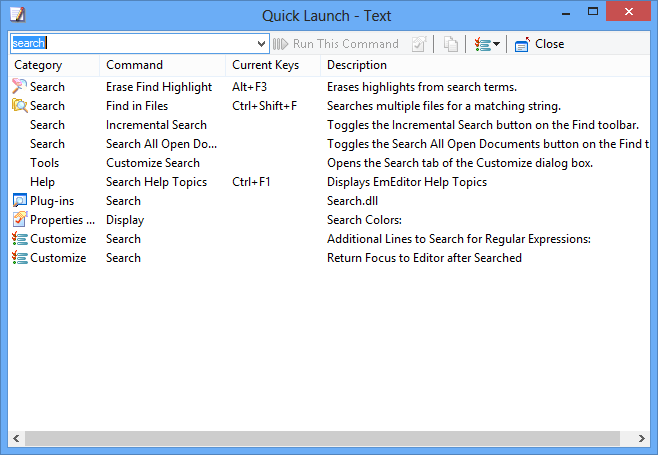Click inside the search text field

click(x=133, y=43)
